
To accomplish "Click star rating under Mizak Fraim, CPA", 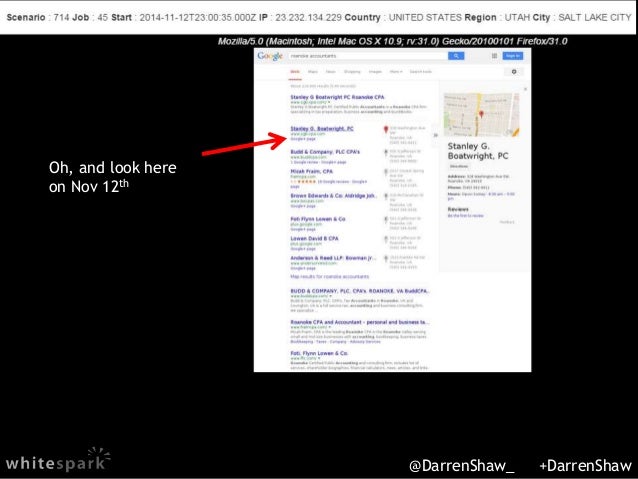I will coord(308,182).
